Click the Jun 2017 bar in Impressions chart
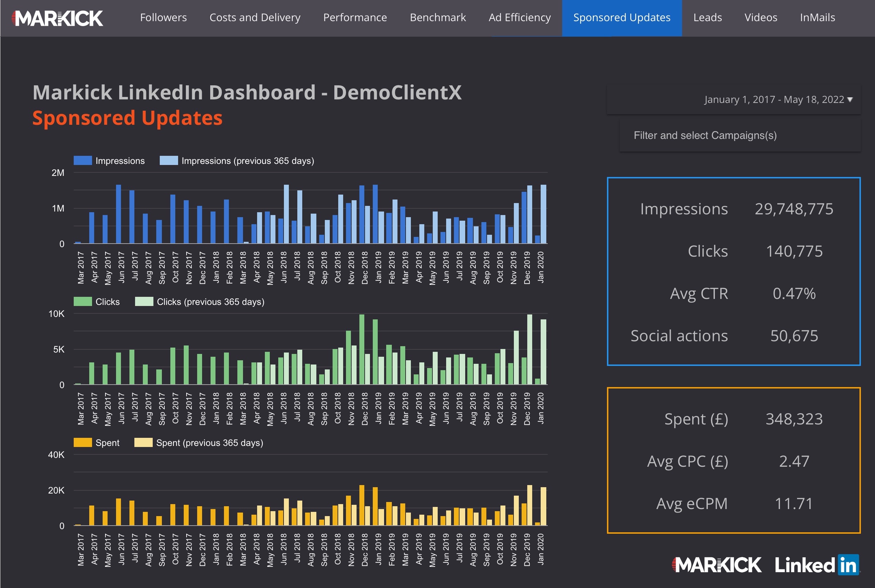This screenshot has height=588, width=875. tap(119, 214)
